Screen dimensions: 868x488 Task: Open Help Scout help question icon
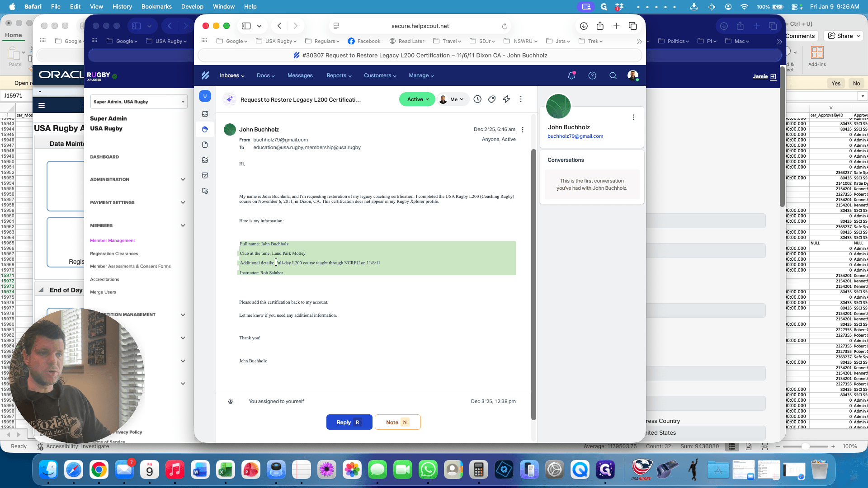[x=592, y=75]
